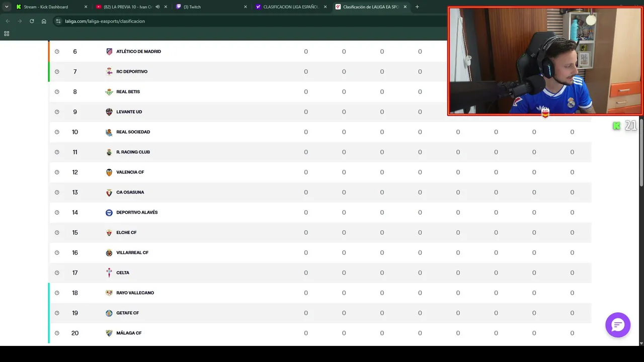
Task: Click the Elche CF crest
Action: 109,232
